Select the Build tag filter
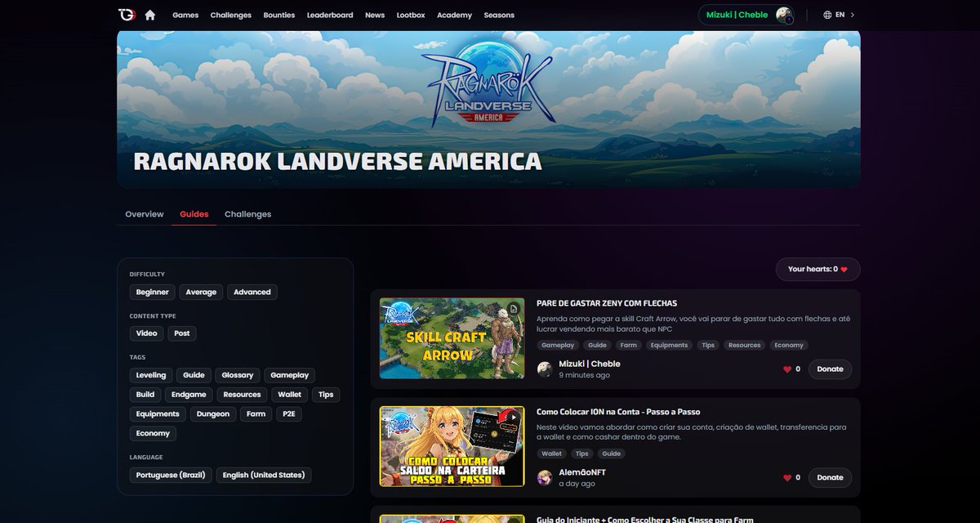This screenshot has height=523, width=980. 145,394
